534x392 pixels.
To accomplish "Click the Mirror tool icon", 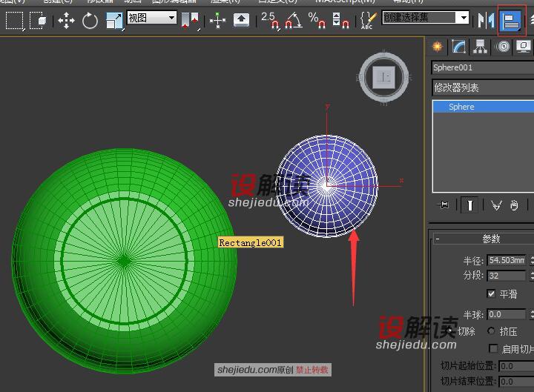I will 486,21.
